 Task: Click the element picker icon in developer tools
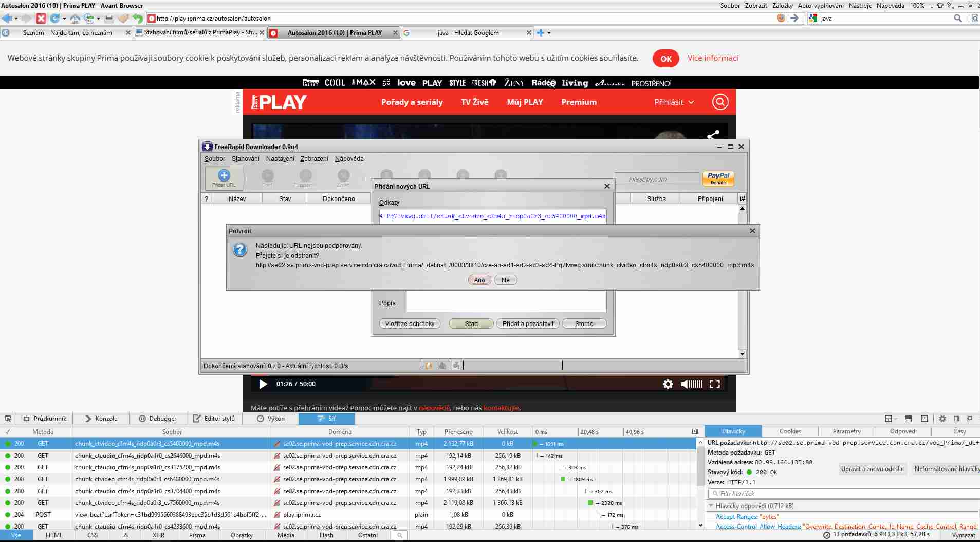pyautogui.click(x=8, y=419)
